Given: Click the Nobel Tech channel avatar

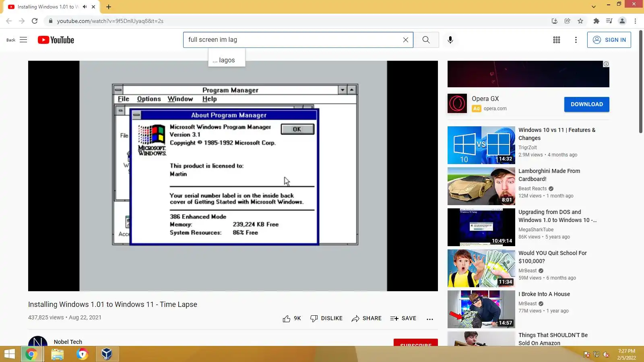Looking at the screenshot, I should [x=38, y=341].
